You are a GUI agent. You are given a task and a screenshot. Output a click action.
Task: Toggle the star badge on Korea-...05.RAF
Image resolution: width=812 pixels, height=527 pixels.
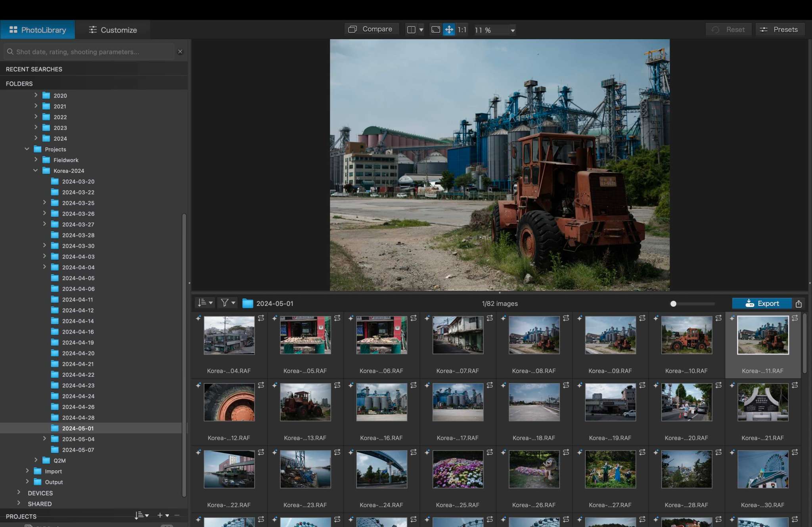(274, 317)
